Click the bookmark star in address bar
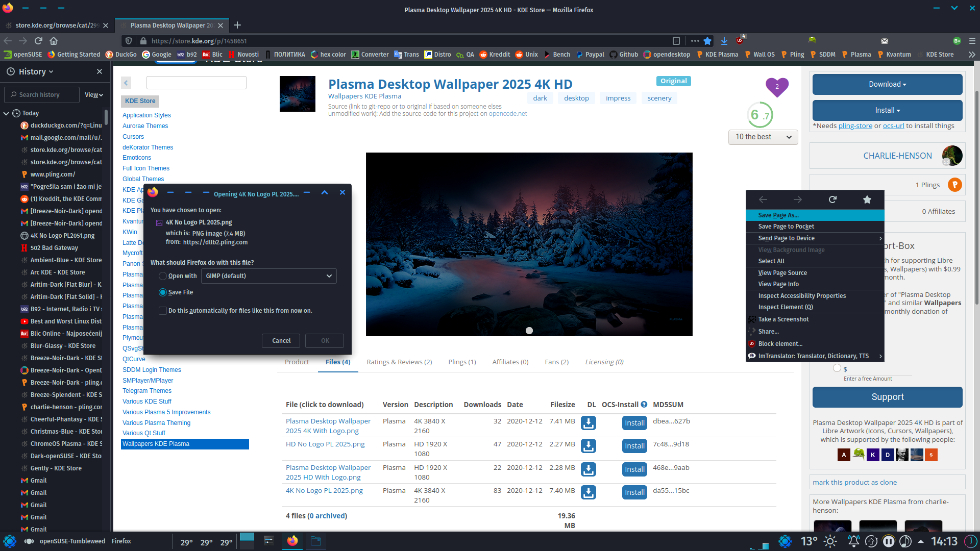The image size is (980, 551). (707, 41)
